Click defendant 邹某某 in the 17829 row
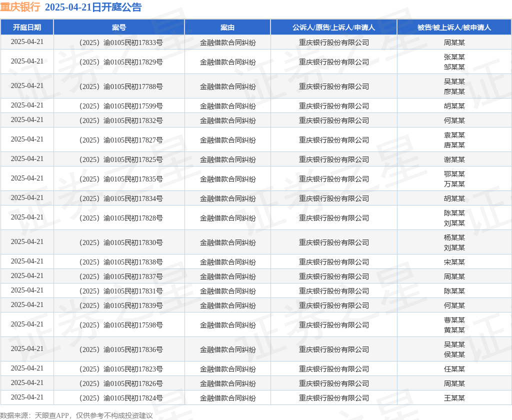The width and height of the screenshot is (512, 420). tap(454, 67)
